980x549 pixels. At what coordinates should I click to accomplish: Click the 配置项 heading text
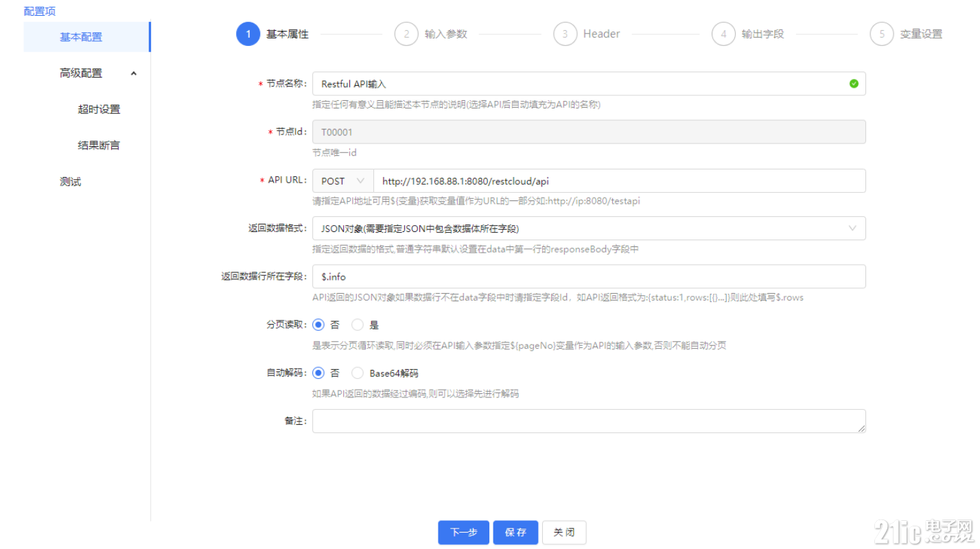pyautogui.click(x=40, y=11)
